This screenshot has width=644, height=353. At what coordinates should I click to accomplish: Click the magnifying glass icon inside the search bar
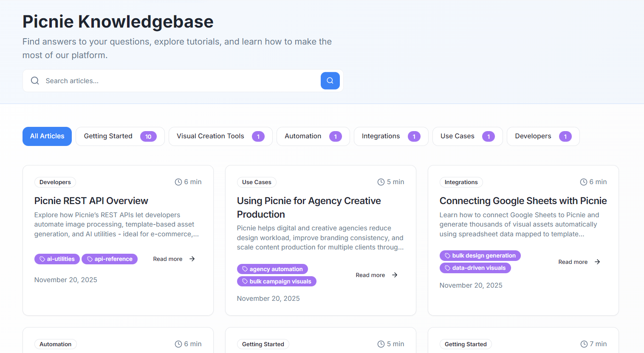pos(35,80)
